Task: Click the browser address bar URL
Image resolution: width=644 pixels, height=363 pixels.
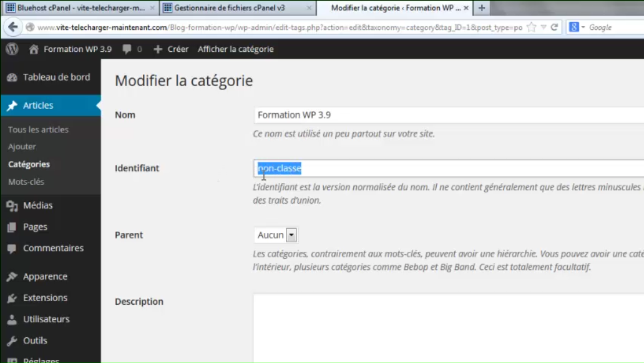Action: [x=280, y=27]
